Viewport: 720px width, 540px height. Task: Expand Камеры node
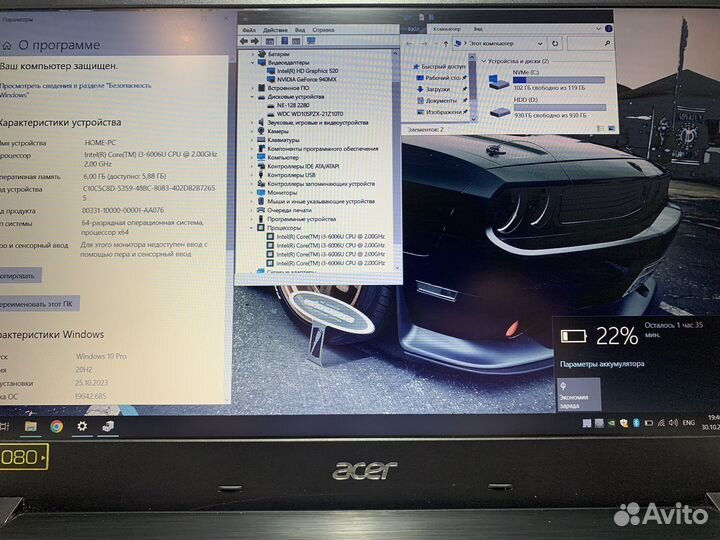click(252, 131)
